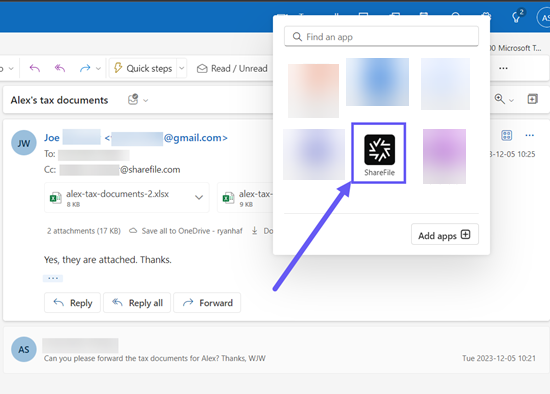Click the Reply button below message
This screenshot has height=394, width=550.
[72, 302]
